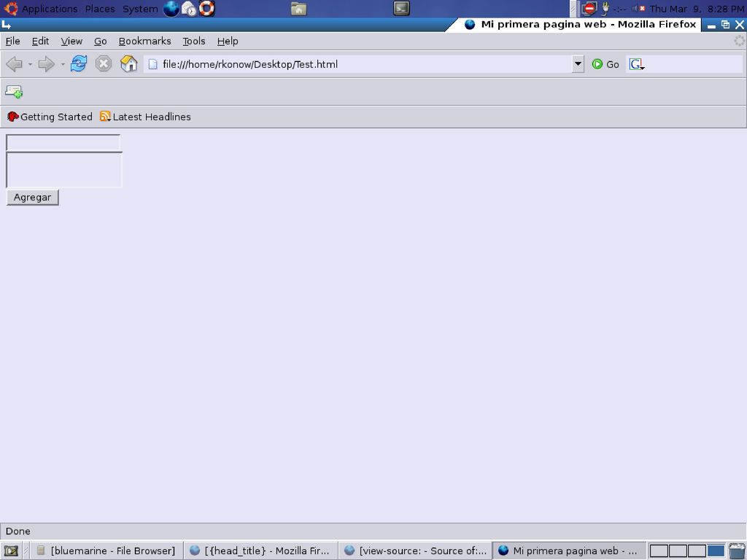The width and height of the screenshot is (747, 560).
Task: Open the lifesaver Help icon in top panel
Action: (206, 9)
